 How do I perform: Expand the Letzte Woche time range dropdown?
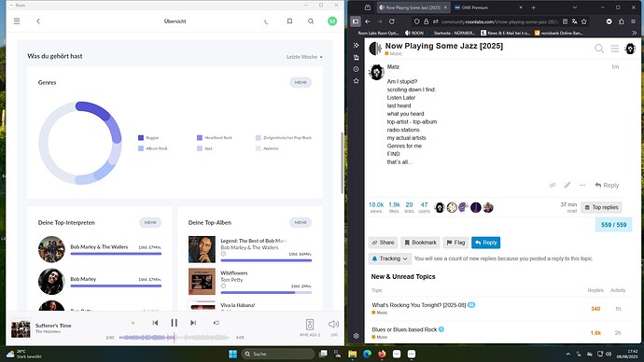[x=304, y=57]
